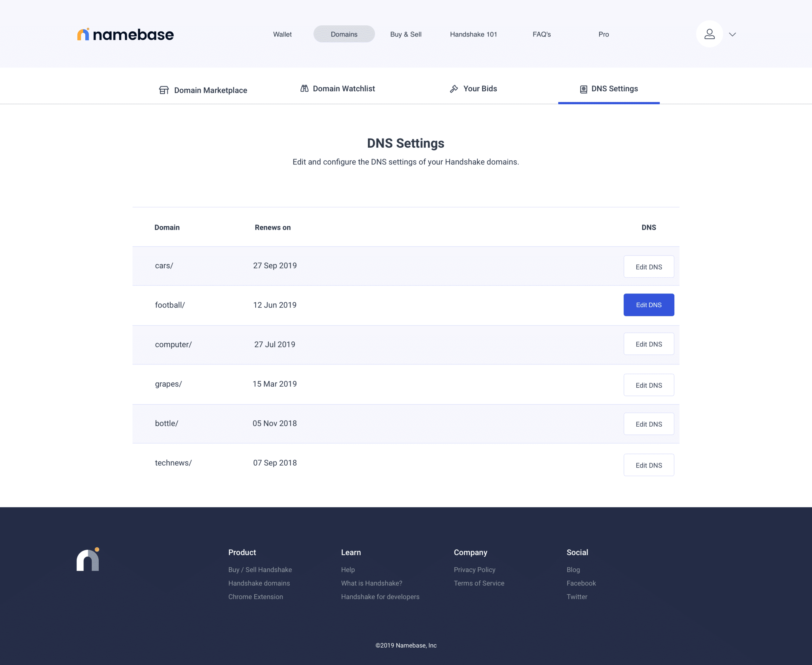Open the Terms of Service link
The height and width of the screenshot is (665, 812).
(x=479, y=583)
